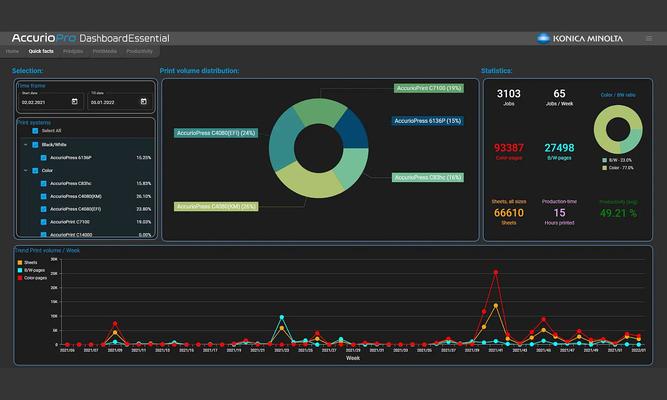Click the AccurioPrint C7100 (19%) chart label
Viewport: 667px width, 400px height.
(429, 88)
